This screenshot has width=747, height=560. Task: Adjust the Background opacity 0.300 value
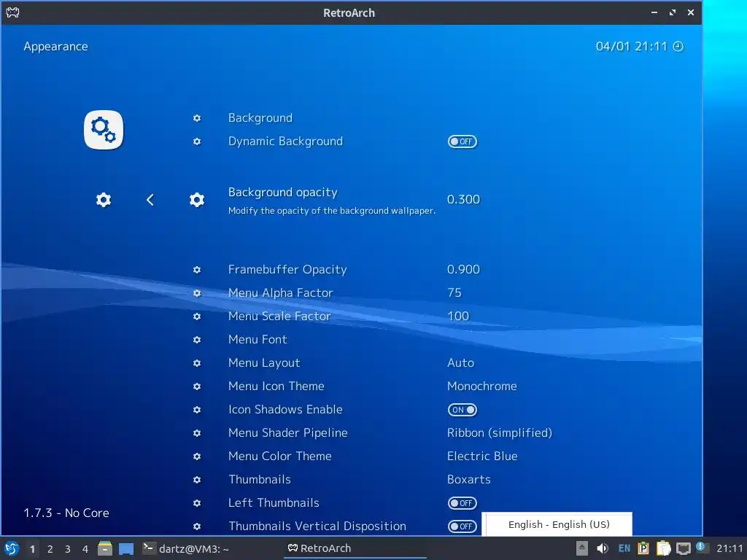[x=463, y=200]
